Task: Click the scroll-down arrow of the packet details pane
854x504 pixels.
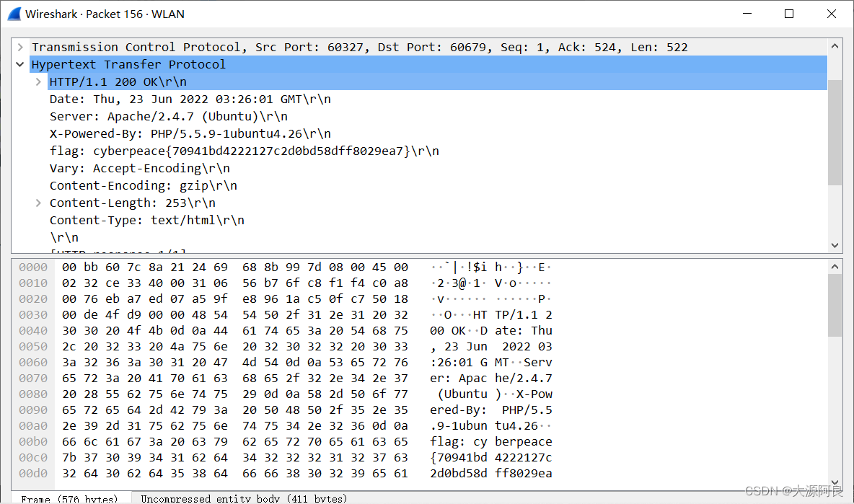Action: click(835, 245)
